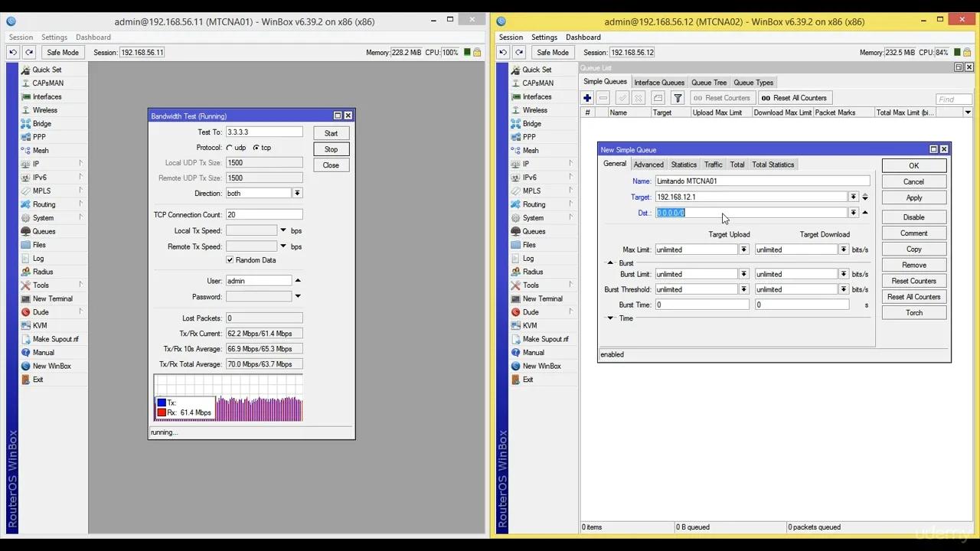Toggle the Random Data checkbox

coord(230,260)
